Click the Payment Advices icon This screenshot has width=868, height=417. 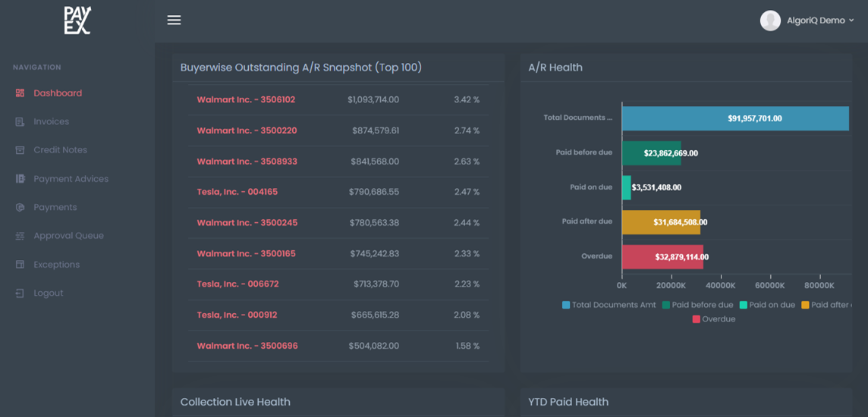coord(20,179)
